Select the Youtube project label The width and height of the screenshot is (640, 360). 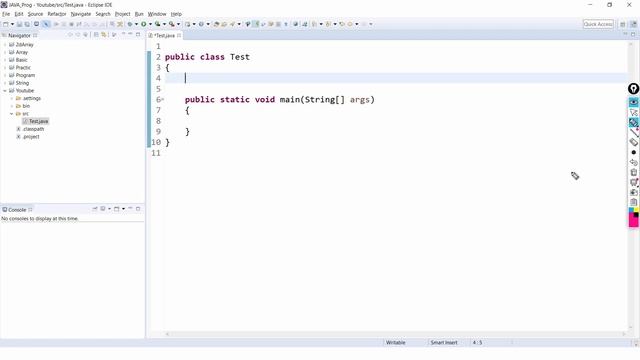pos(25,91)
